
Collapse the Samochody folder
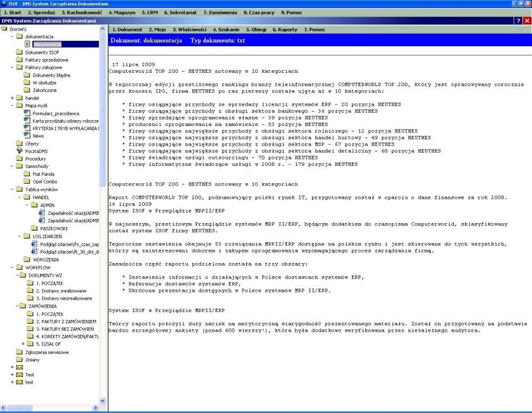click(12, 166)
